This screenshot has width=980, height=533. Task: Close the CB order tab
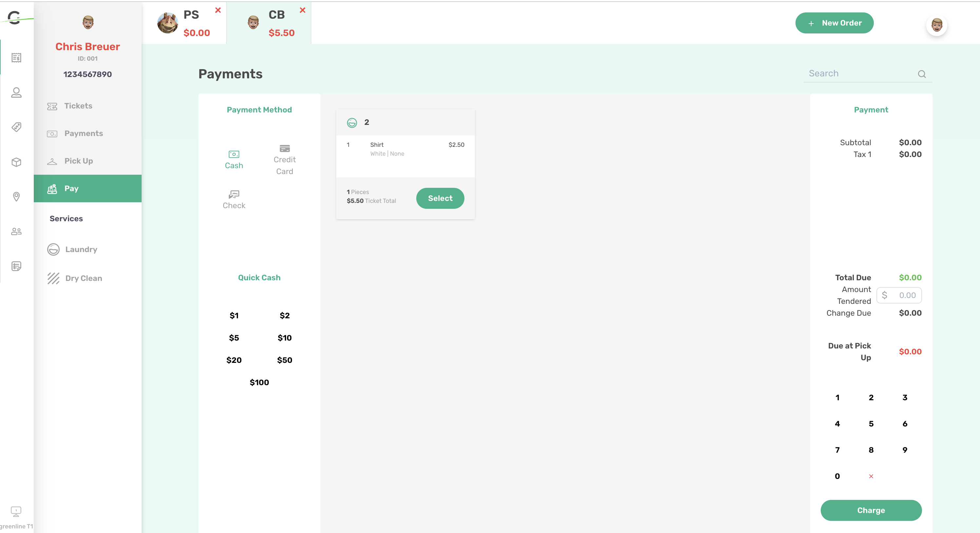[x=303, y=10]
